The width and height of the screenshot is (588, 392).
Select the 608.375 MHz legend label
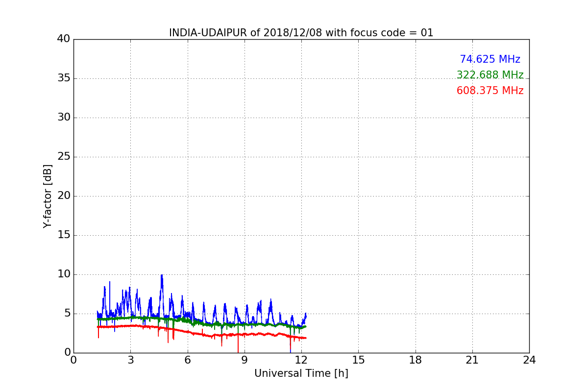pos(490,91)
